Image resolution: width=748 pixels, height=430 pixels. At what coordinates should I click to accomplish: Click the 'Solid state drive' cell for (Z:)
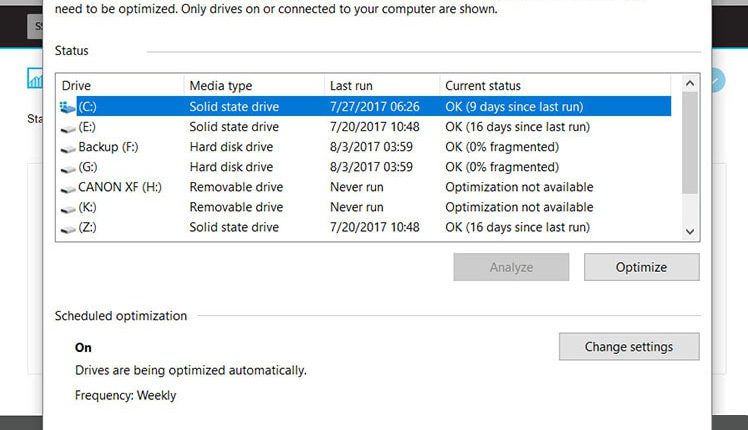tap(234, 227)
